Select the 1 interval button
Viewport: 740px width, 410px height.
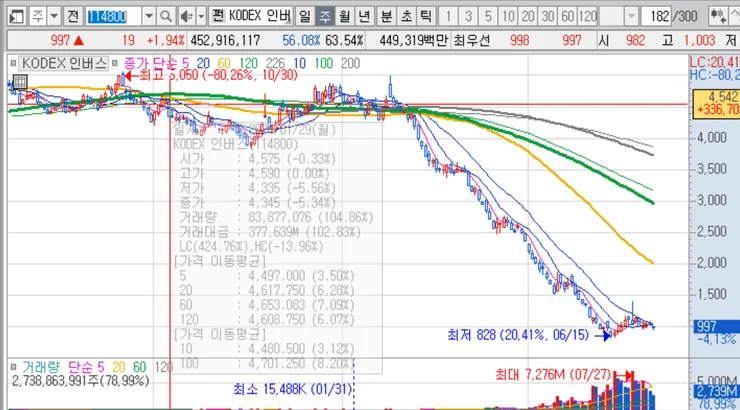(x=448, y=17)
